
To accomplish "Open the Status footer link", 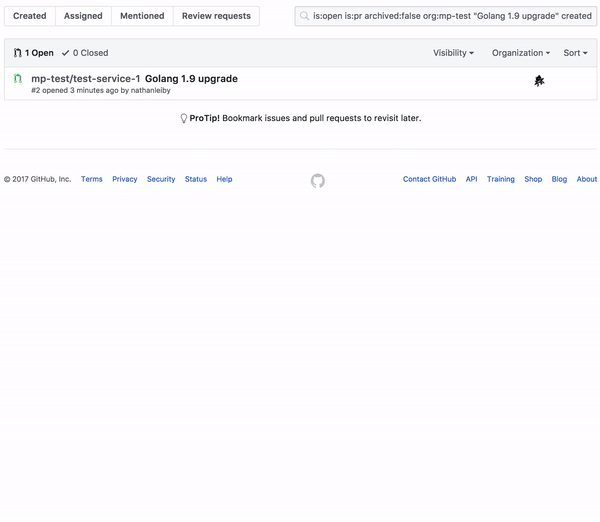I will click(x=196, y=179).
